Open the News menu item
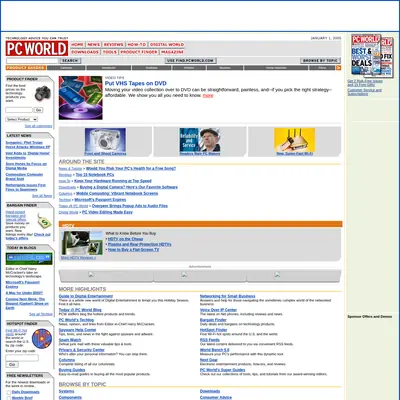Screen dimensions: 400x400 [94, 45]
